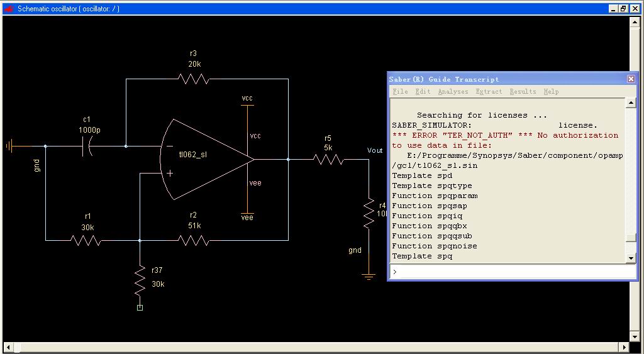
Task: Select the ground symbol below r4
Action: [x=369, y=277]
